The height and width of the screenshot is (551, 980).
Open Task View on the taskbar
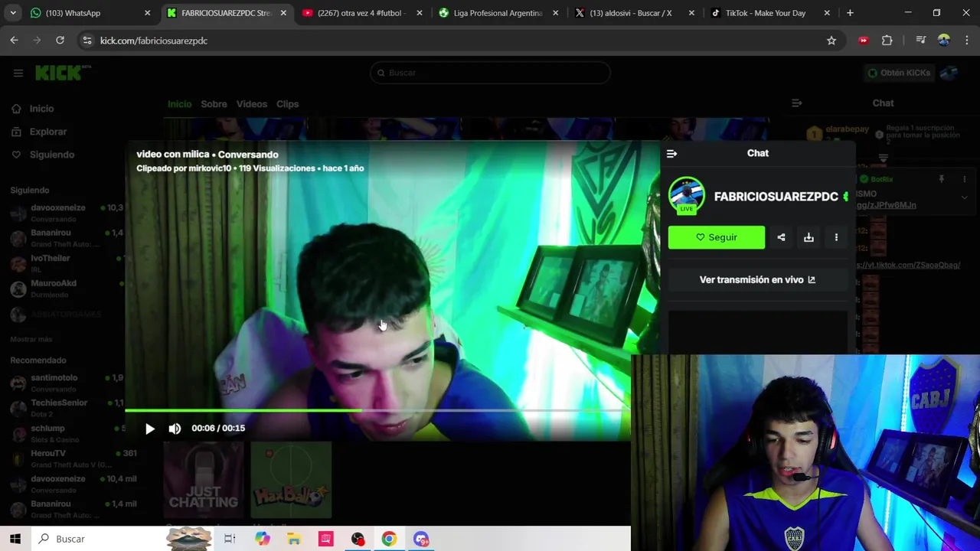230,539
